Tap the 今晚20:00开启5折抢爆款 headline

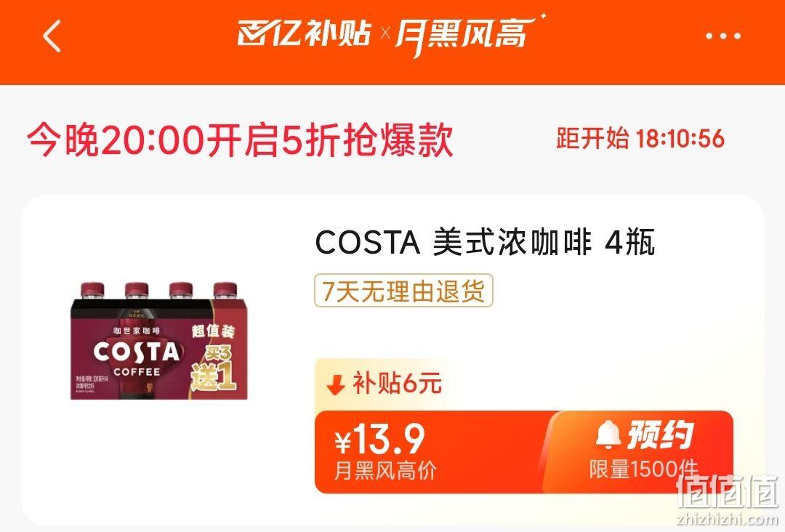[x=240, y=140]
